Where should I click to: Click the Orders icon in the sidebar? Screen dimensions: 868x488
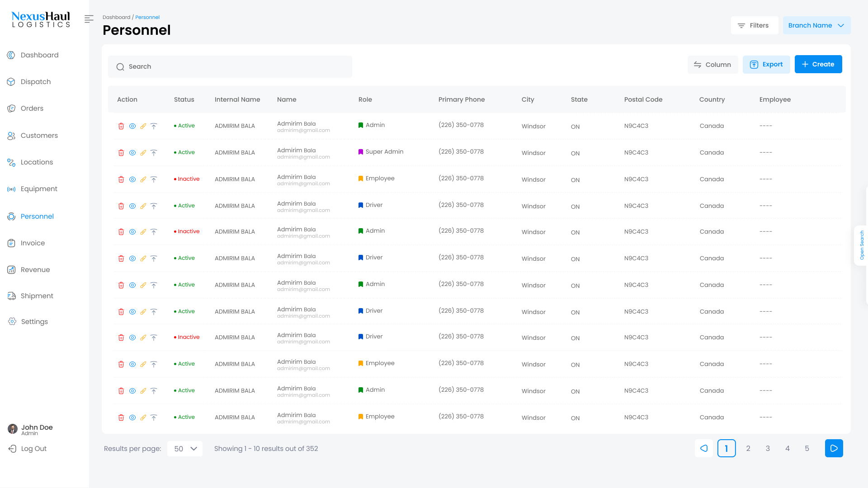(x=11, y=108)
